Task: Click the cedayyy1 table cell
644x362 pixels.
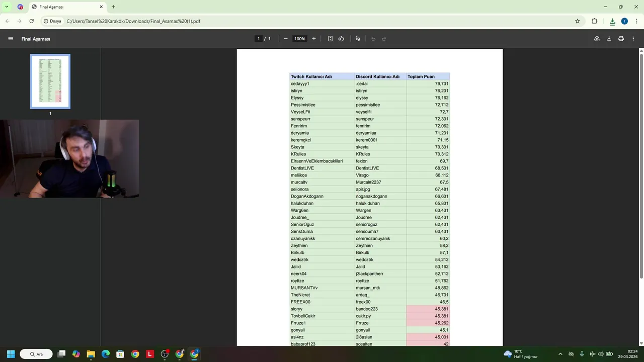Action: (322, 83)
